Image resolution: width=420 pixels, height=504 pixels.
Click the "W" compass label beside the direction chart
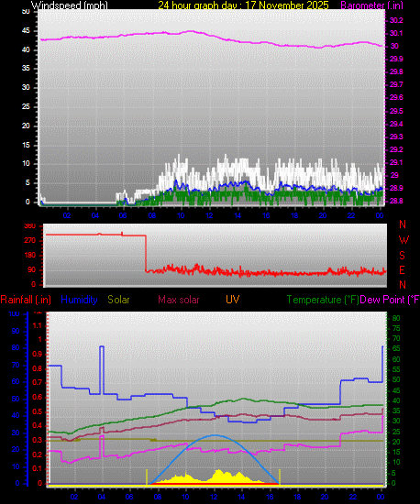(x=403, y=240)
